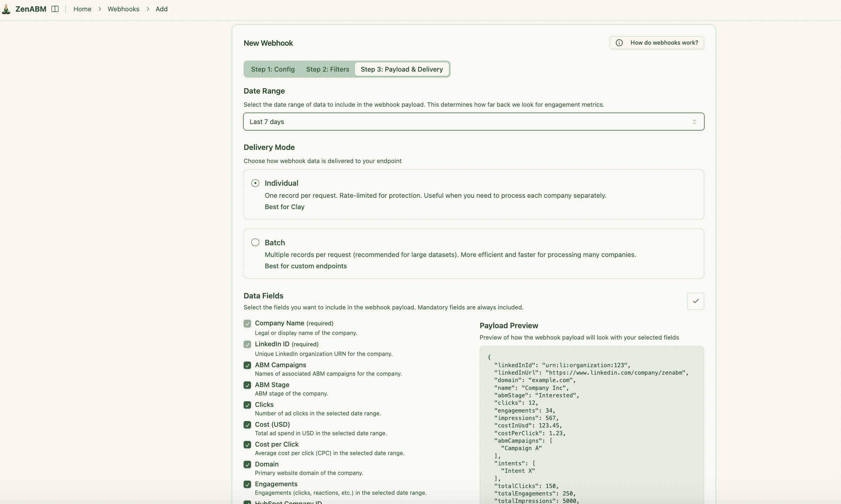This screenshot has width=841, height=504.
Task: Switch to Step 2: Filters tab
Action: 327,69
